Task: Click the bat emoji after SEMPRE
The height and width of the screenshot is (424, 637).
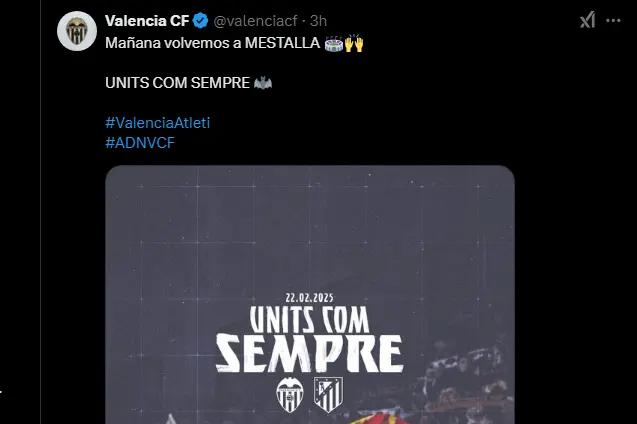Action: 263,83
